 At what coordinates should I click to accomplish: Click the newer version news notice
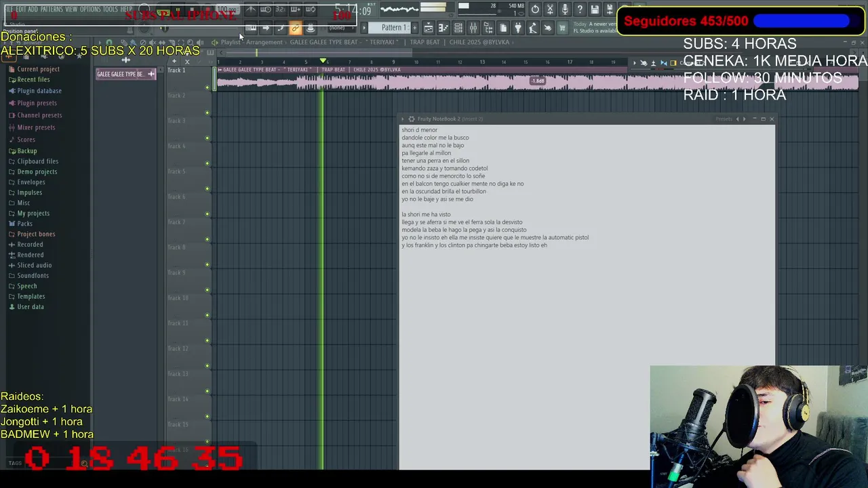click(x=594, y=28)
